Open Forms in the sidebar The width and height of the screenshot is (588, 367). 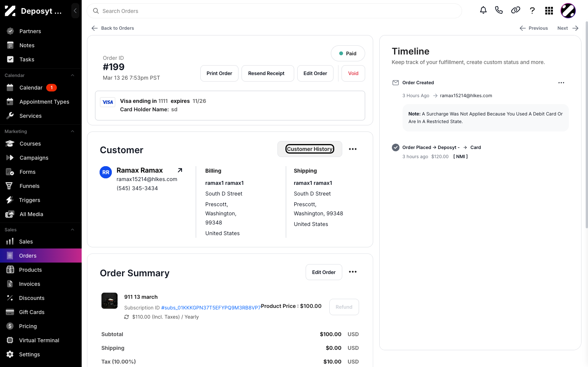tap(41, 172)
